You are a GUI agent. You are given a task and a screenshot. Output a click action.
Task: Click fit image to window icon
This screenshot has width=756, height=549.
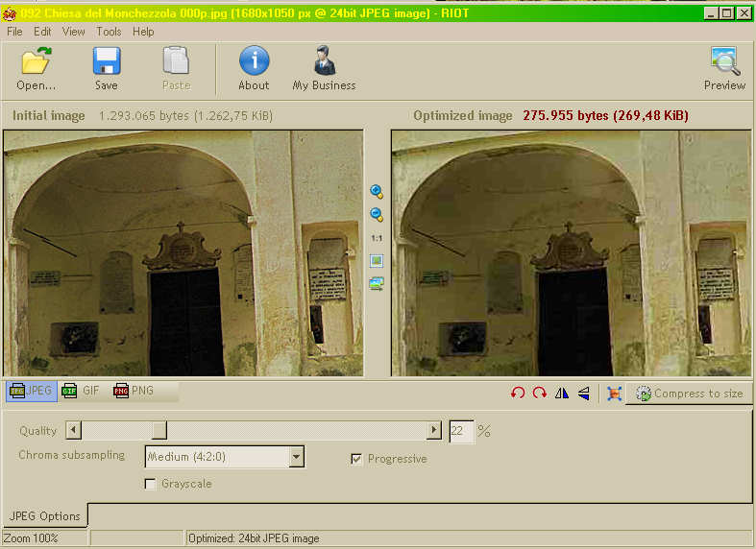pos(377,261)
